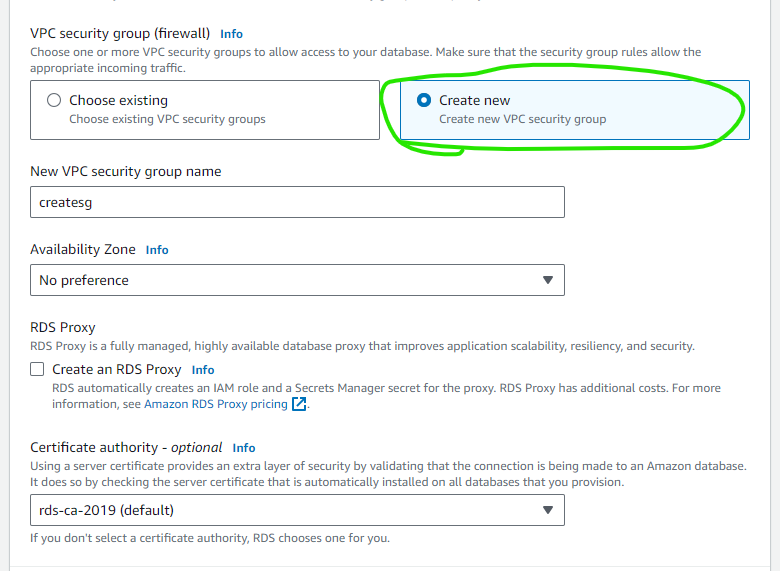Click the 'Choose existing VPC security groups' description
This screenshot has height=571, width=780.
pos(167,119)
